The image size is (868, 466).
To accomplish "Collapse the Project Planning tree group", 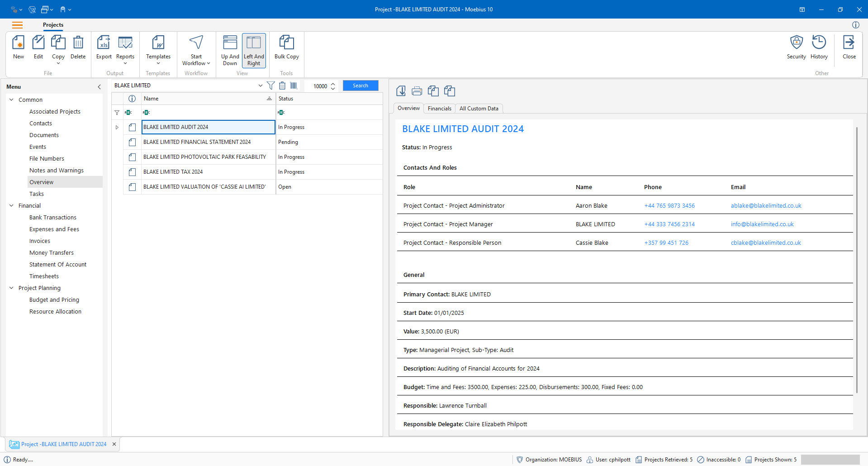I will tap(12, 288).
